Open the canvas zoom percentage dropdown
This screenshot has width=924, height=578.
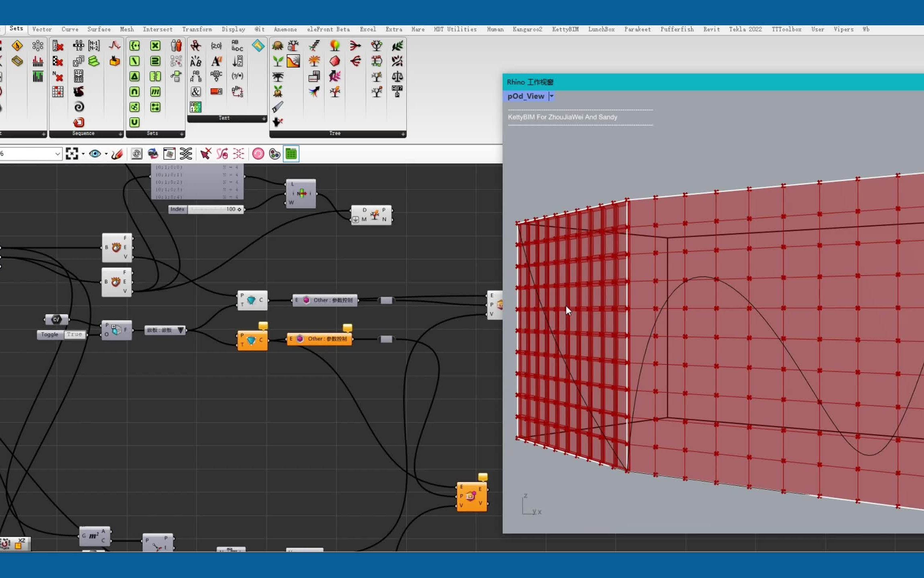[57, 154]
